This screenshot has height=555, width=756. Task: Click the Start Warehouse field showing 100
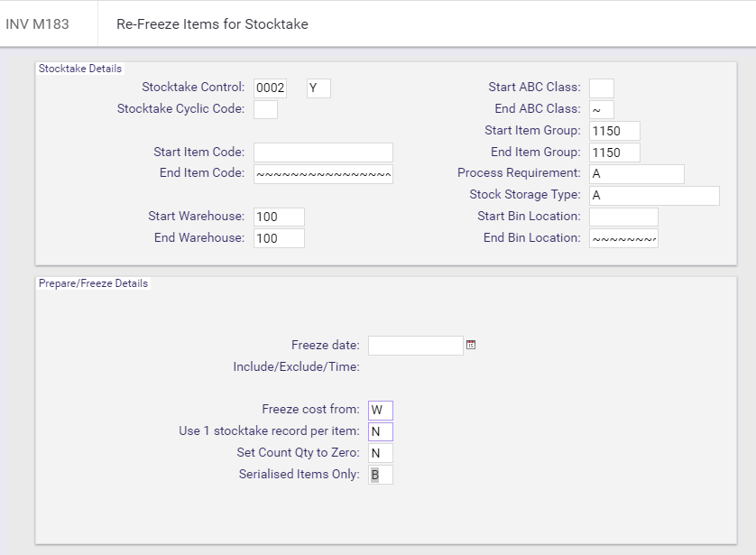point(279,217)
